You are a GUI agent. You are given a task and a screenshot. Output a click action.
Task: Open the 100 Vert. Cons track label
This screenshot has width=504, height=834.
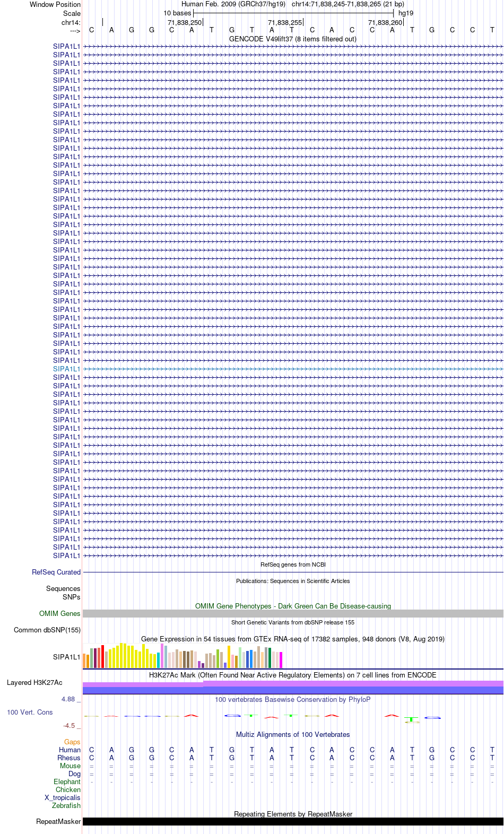(30, 712)
